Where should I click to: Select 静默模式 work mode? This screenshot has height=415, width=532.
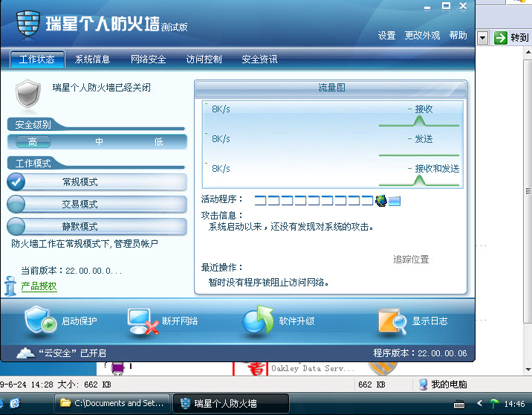pos(97,227)
